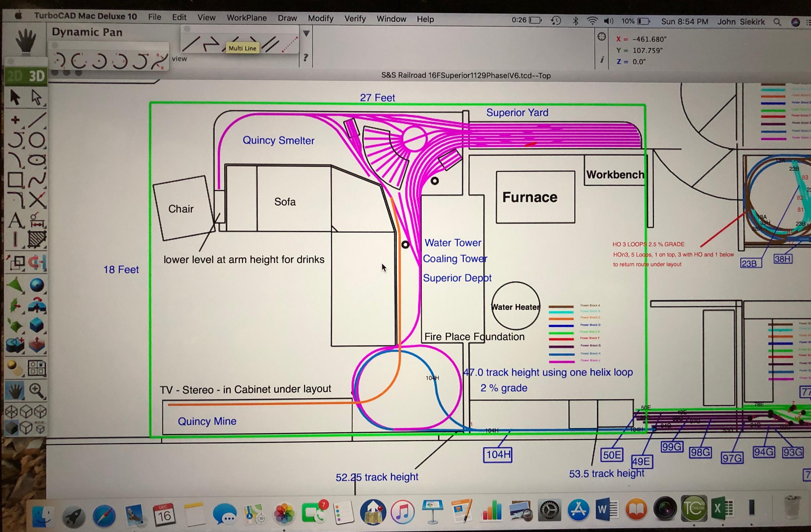Select the Zoom magnifier tool
Image resolution: width=811 pixels, height=532 pixels.
[36, 390]
